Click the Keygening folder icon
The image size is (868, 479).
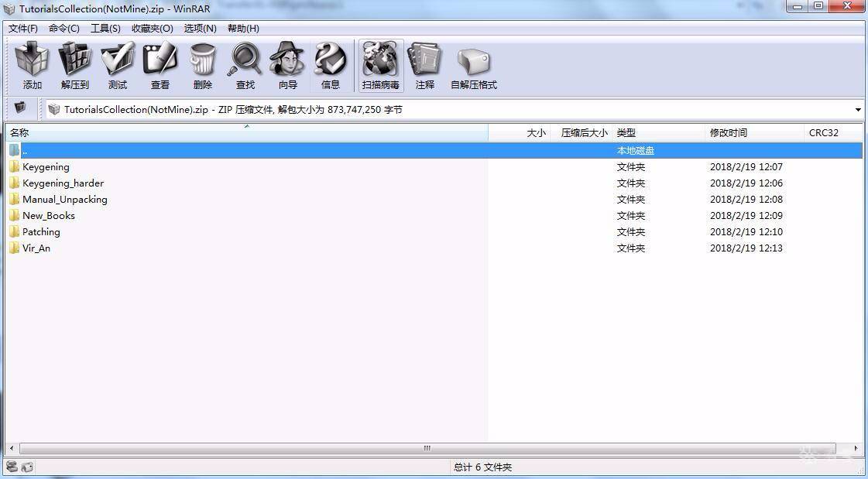tap(15, 166)
